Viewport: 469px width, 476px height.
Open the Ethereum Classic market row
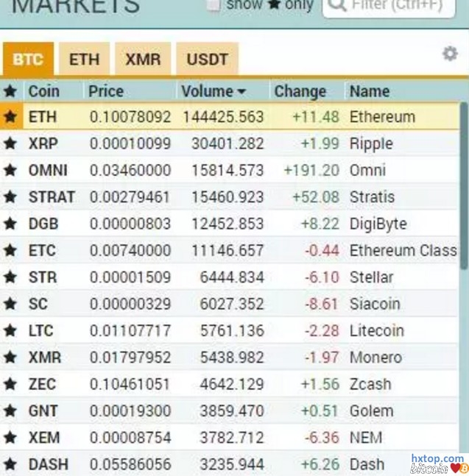402,251
